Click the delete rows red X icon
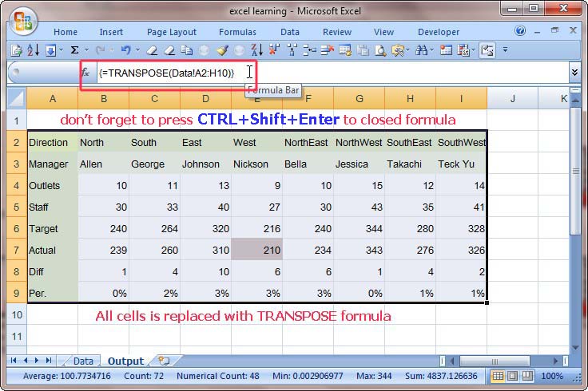The width and height of the screenshot is (588, 391). [327, 49]
